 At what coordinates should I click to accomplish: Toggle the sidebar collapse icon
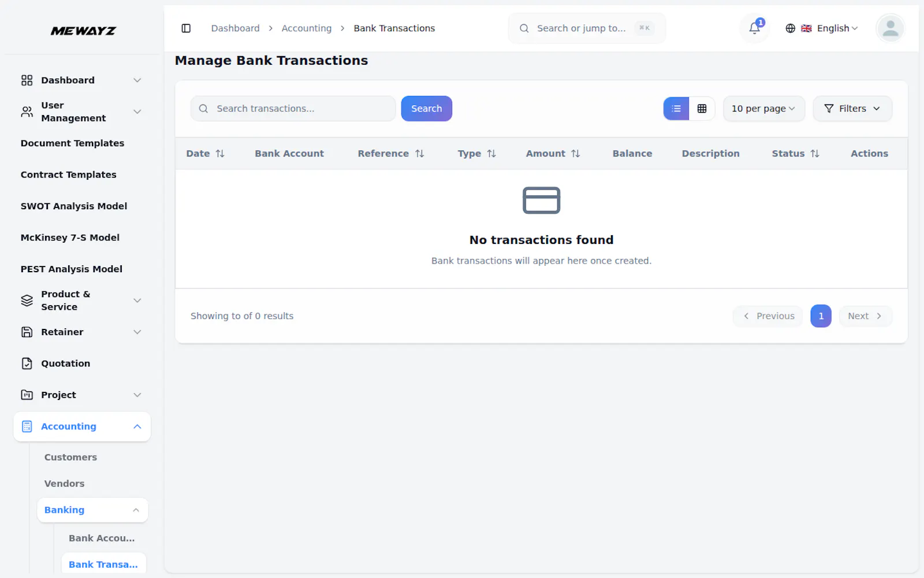pyautogui.click(x=186, y=28)
